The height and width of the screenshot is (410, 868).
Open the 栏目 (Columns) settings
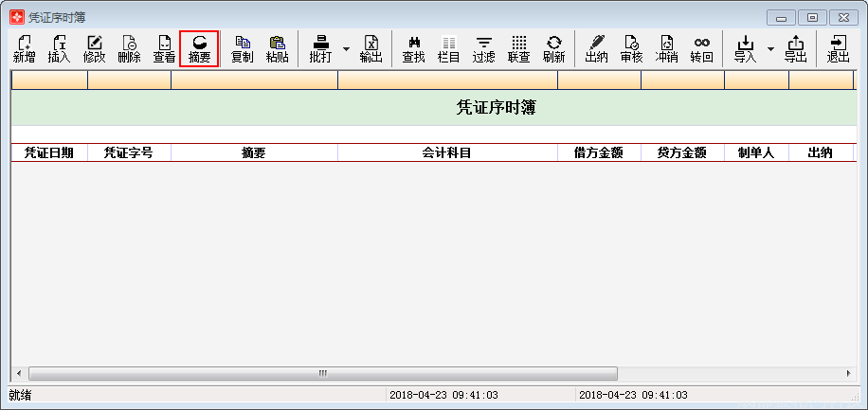[x=448, y=48]
